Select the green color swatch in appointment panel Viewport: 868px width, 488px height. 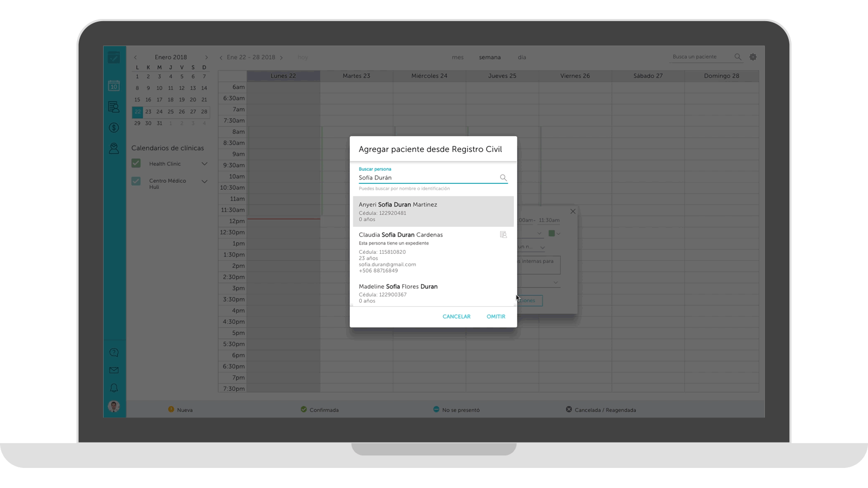tap(552, 234)
